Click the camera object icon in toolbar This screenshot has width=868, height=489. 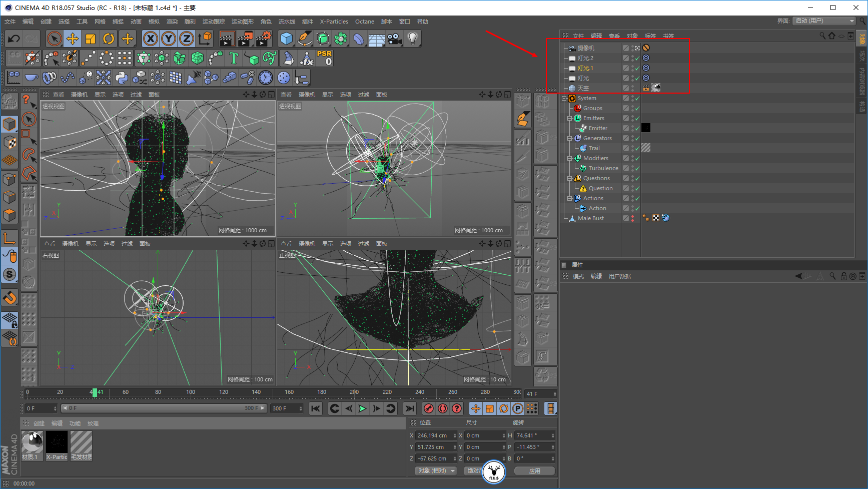[x=394, y=39]
